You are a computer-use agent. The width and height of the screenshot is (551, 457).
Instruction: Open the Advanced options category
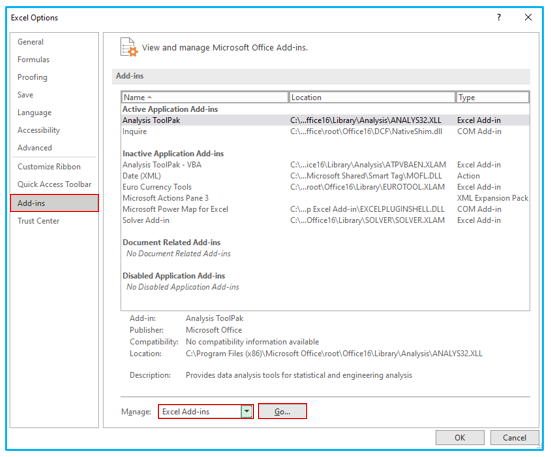(35, 148)
